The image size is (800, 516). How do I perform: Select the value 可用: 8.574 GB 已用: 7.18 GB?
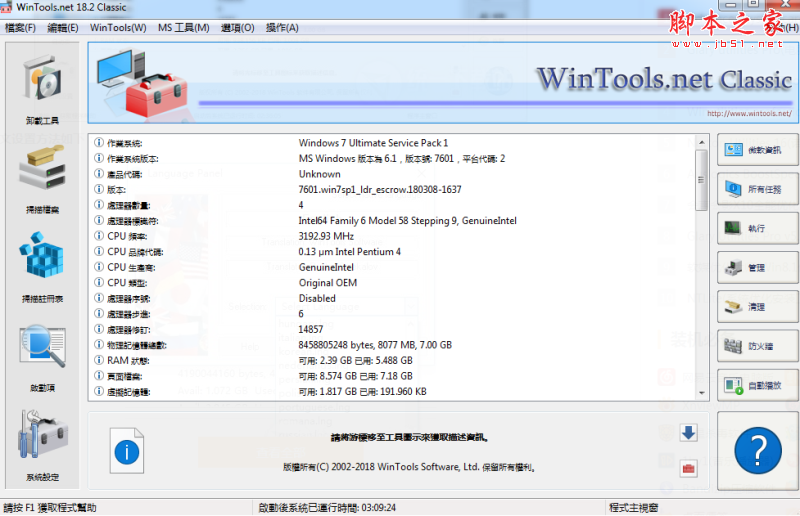pos(356,376)
